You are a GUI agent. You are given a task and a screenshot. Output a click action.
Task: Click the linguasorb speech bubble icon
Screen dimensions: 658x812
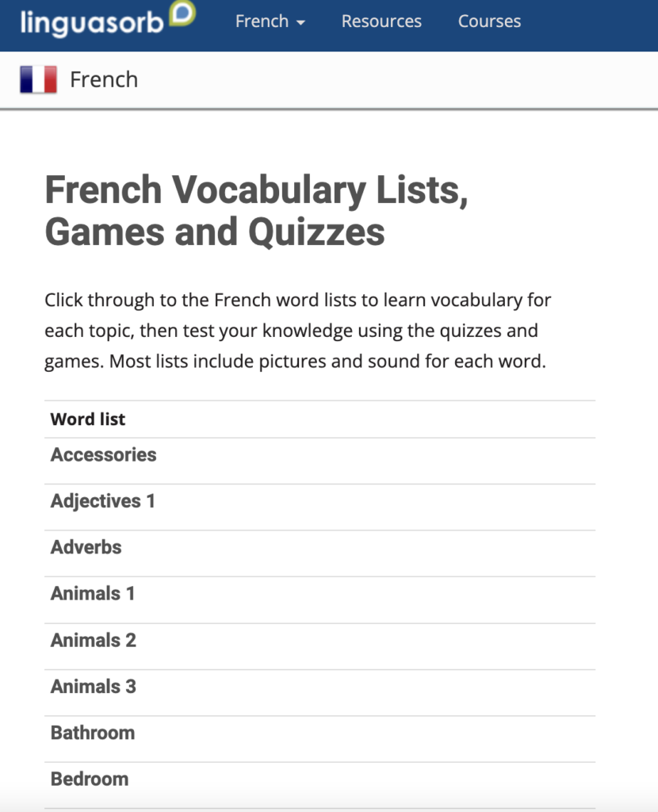[x=182, y=13]
